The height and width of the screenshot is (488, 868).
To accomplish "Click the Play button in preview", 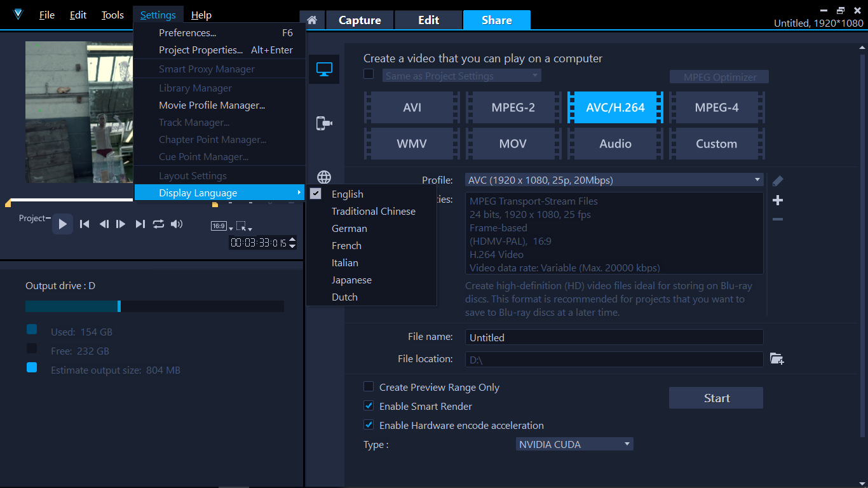I will (62, 224).
